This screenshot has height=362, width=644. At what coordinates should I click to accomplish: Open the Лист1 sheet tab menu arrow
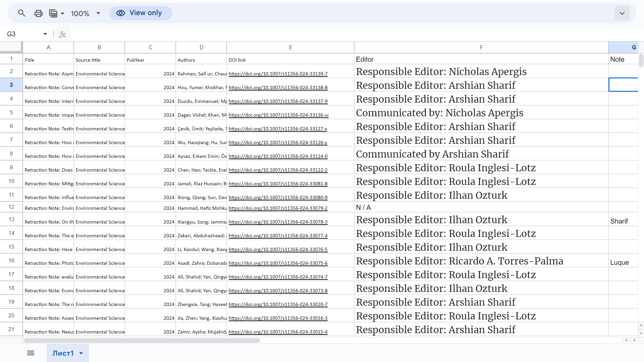click(x=81, y=353)
